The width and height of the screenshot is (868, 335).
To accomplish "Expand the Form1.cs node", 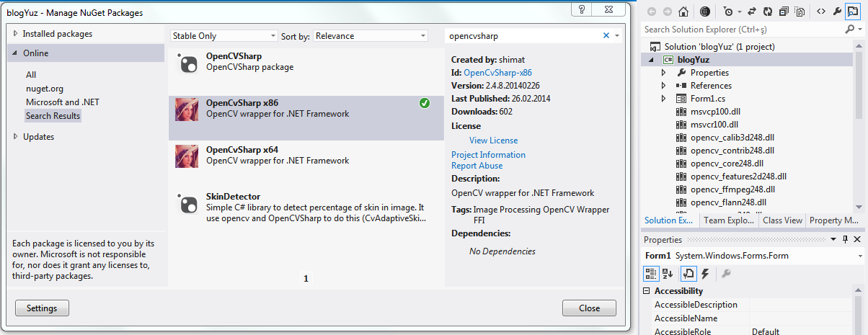I will (x=663, y=99).
